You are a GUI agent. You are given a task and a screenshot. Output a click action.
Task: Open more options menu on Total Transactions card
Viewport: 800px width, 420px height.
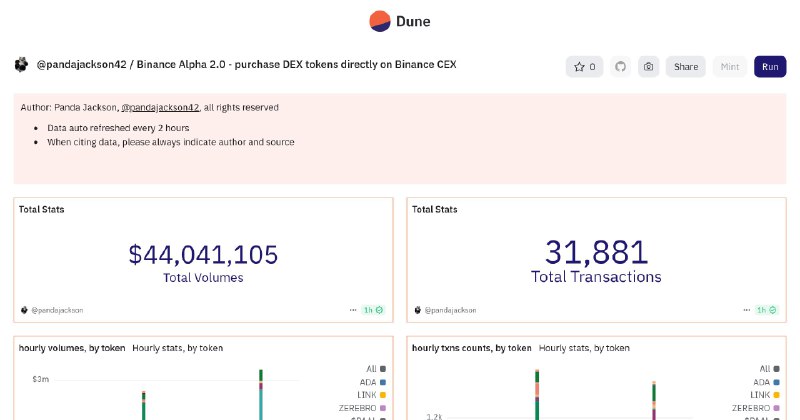[746, 310]
